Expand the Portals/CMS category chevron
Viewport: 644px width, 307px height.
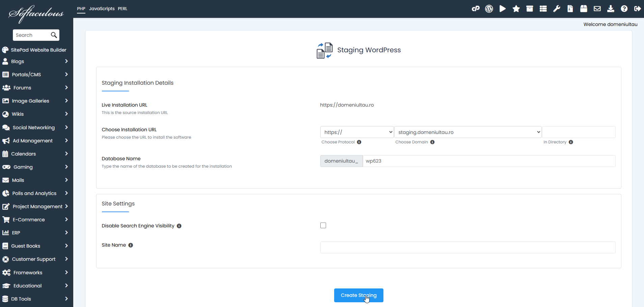[66, 75]
